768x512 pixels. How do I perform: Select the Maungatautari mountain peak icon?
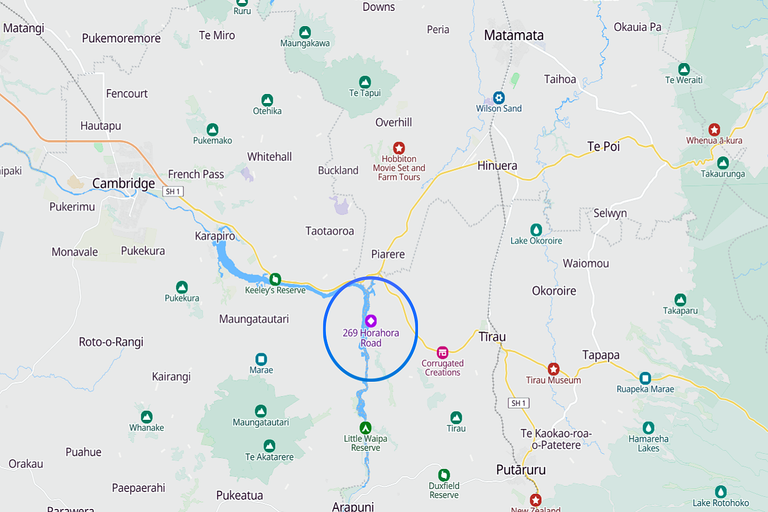(261, 411)
